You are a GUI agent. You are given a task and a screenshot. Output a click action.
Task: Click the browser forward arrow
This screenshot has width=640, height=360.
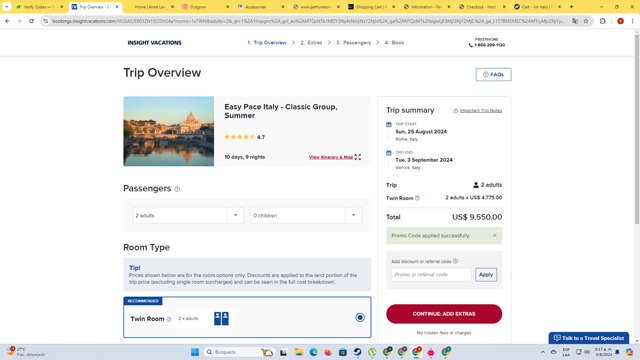pos(19,21)
